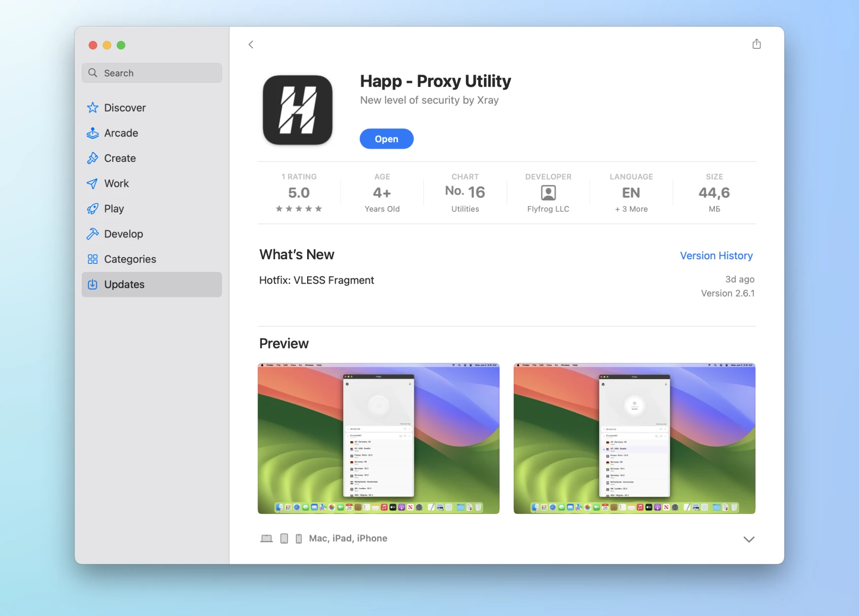Click the Develop hammer icon
This screenshot has height=616, width=859.
click(x=92, y=234)
